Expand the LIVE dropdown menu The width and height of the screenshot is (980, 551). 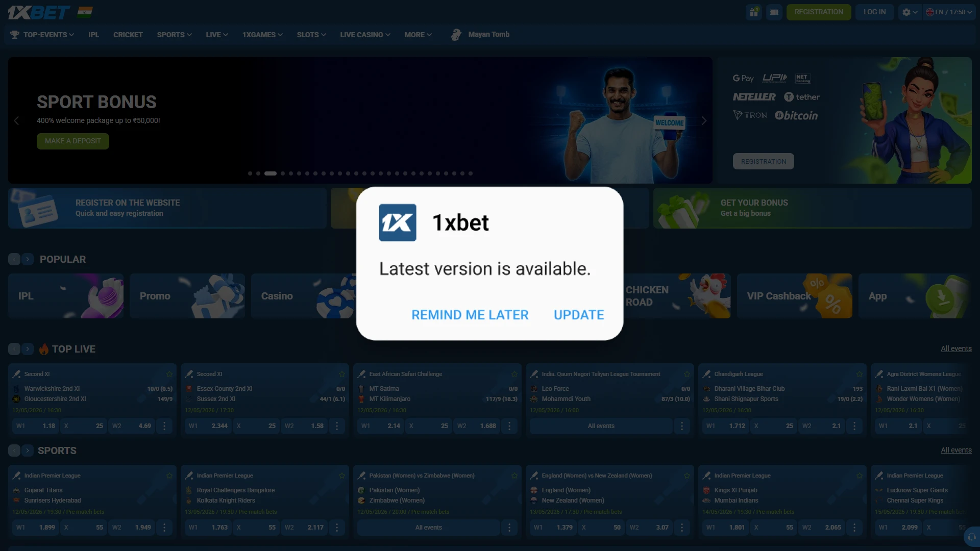tap(216, 35)
